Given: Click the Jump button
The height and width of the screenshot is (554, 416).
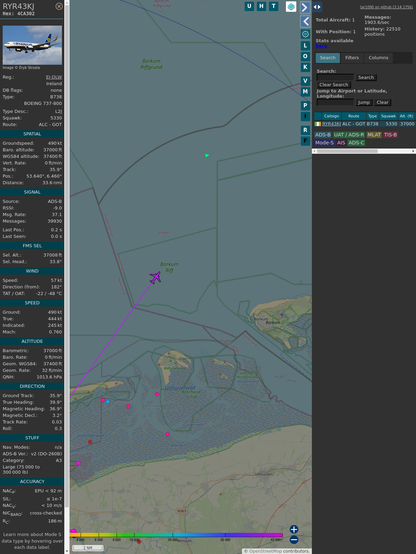Looking at the screenshot, I should 363,102.
